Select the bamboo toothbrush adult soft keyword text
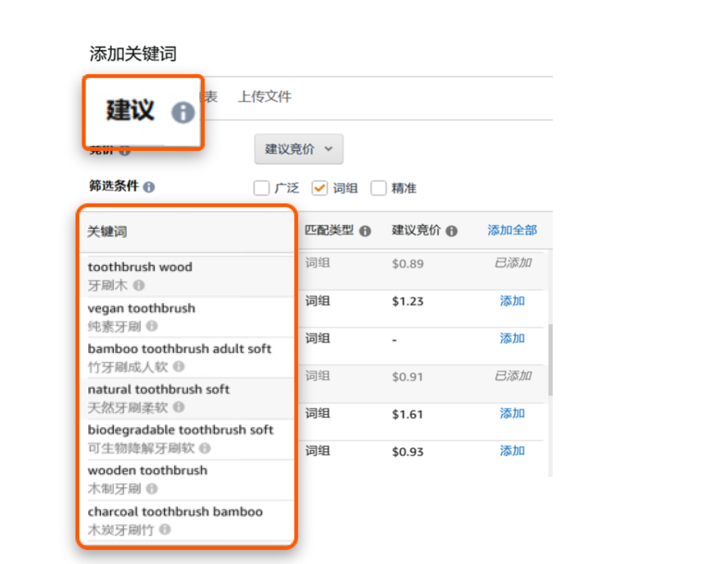Screen dimensions: 728x564 tap(180, 350)
